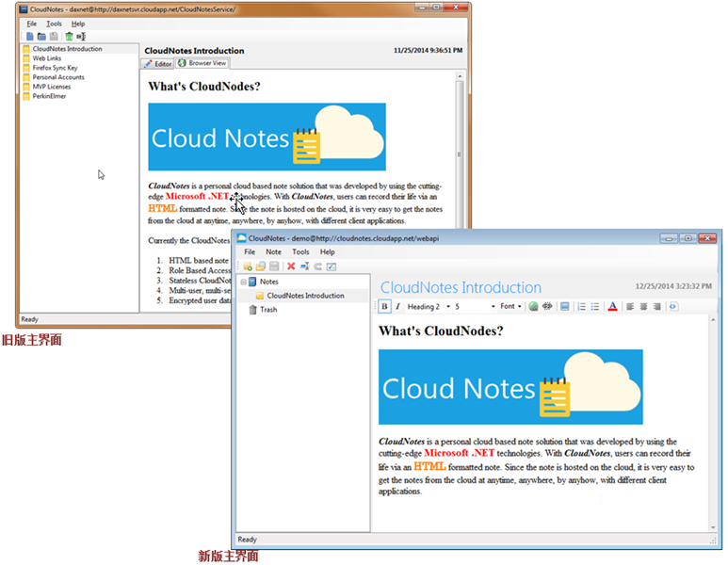Viewport: 728px width, 565px height.
Task: Click the Cloud Notes banner image in the new editor
Action: pos(510,387)
